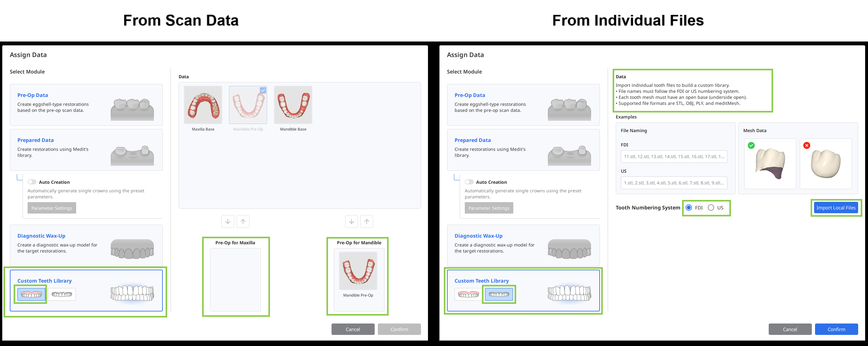Click FDI file naming example field
868x346 pixels.
[x=674, y=157]
